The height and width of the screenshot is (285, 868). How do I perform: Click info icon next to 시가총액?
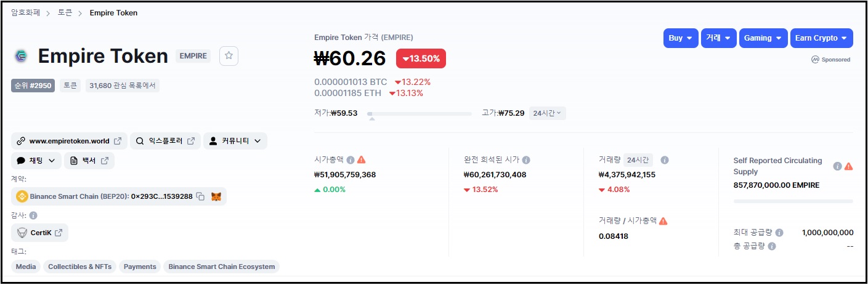(351, 159)
